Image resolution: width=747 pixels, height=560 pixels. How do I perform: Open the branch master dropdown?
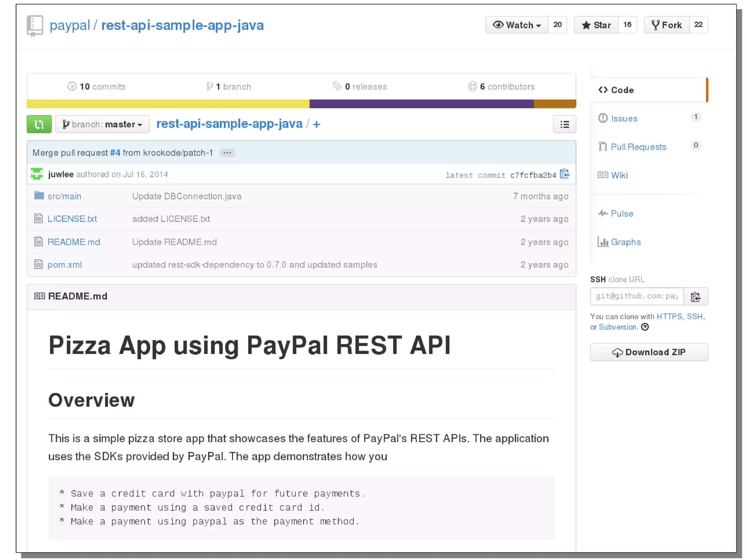[x=102, y=124]
